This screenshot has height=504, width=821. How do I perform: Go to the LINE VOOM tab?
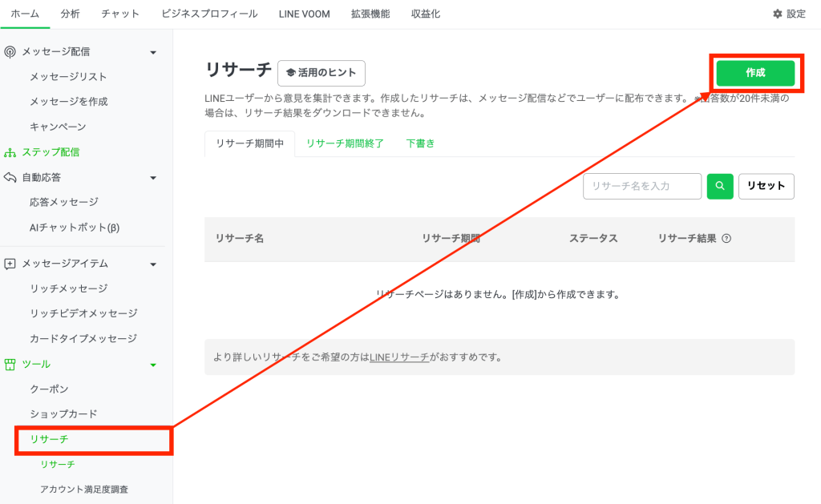point(304,14)
